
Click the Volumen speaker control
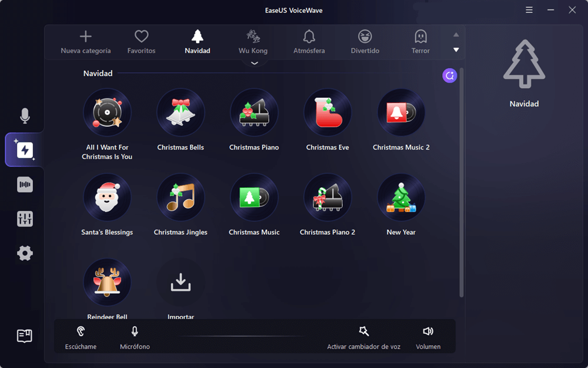click(428, 336)
